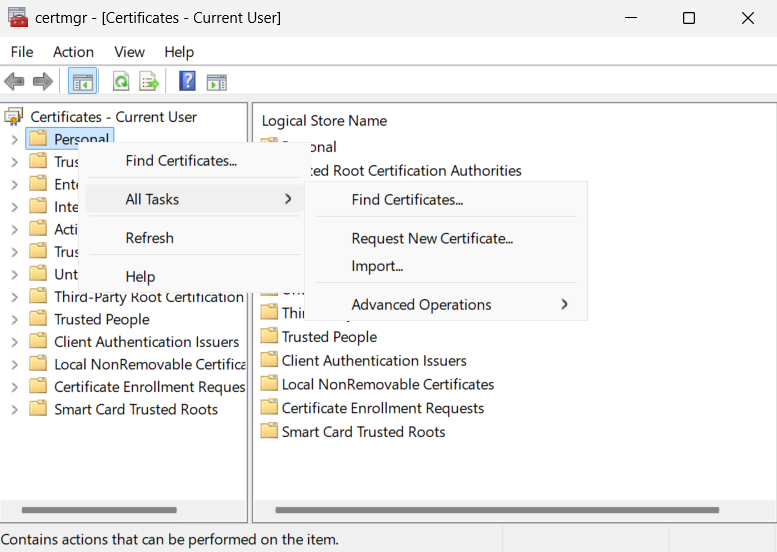Expand the Client Authentication Issuers node
777x552 pixels.
[x=14, y=342]
